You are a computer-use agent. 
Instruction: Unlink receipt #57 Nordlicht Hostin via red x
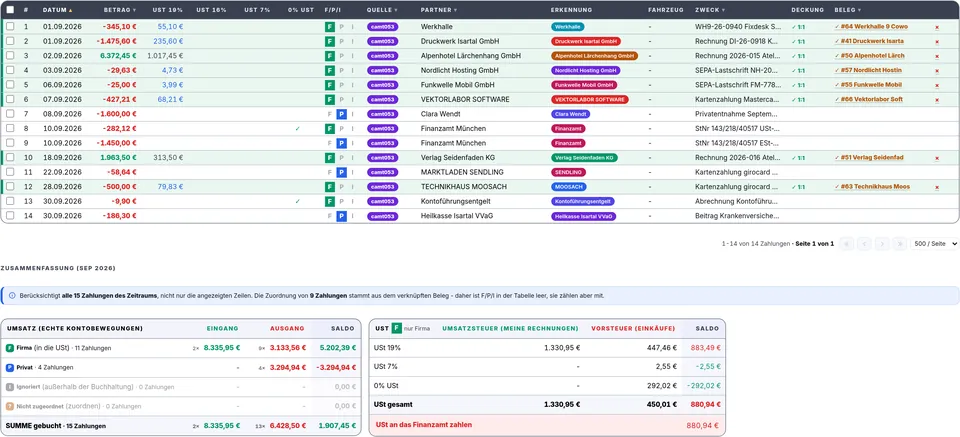click(x=937, y=71)
